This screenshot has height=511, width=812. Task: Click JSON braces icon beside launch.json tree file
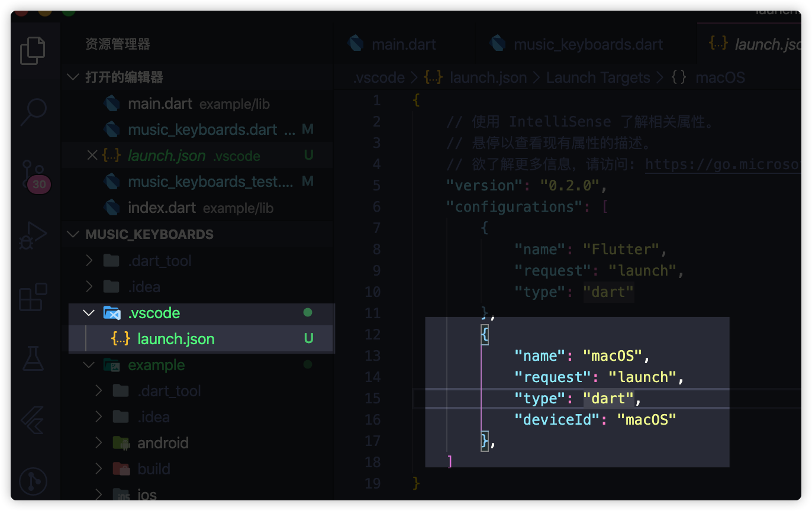(x=121, y=339)
